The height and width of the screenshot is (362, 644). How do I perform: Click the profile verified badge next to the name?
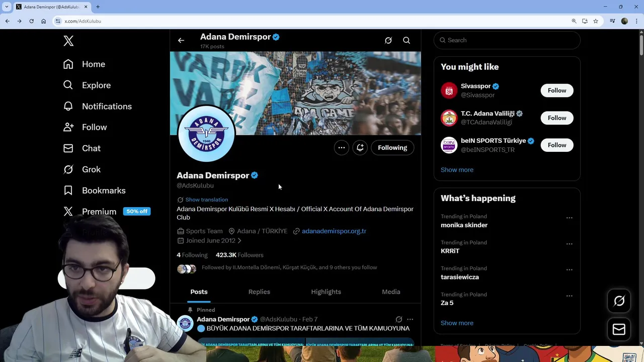pyautogui.click(x=255, y=175)
